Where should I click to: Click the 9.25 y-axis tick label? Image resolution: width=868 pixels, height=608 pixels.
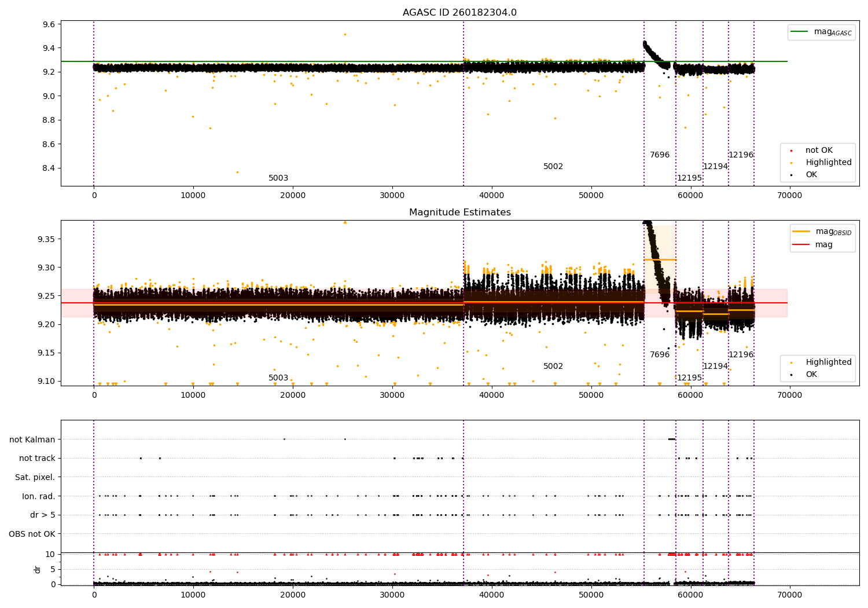pos(47,296)
